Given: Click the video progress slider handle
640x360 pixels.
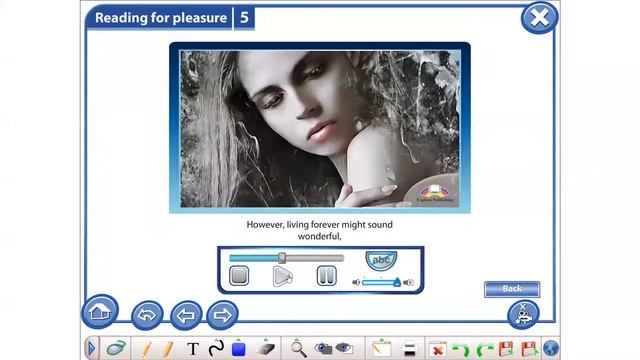Looking at the screenshot, I should [282, 258].
